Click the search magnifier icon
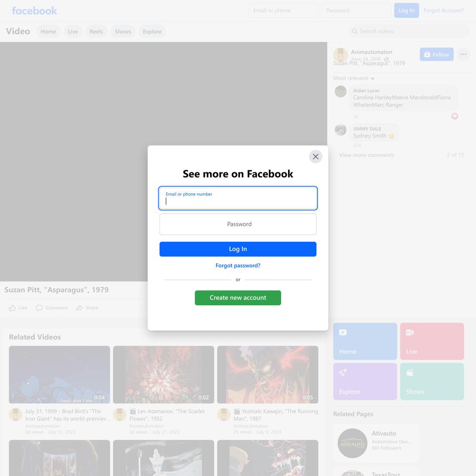 tap(354, 31)
